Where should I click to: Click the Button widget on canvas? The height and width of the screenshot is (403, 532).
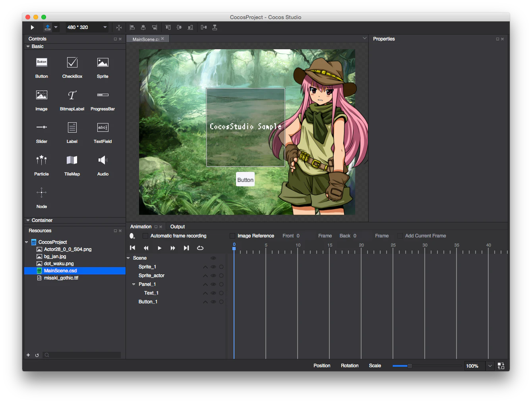pyautogui.click(x=245, y=179)
